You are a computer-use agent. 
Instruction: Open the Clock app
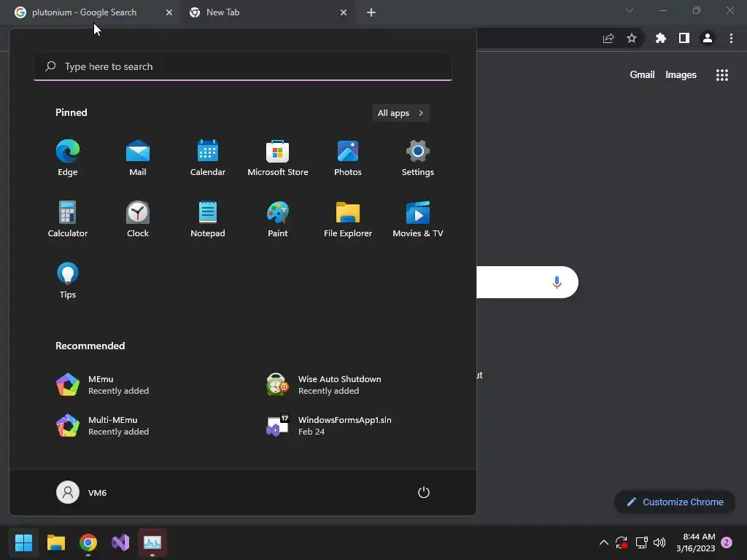click(x=138, y=219)
